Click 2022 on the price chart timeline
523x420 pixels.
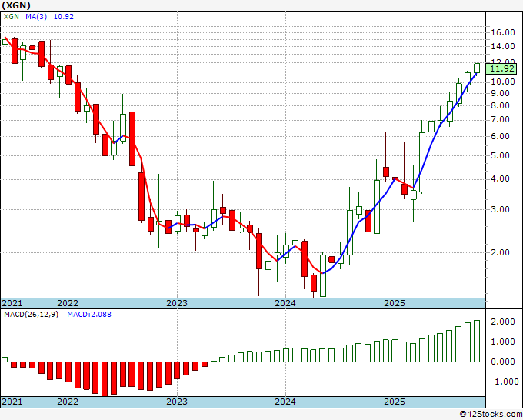click(x=68, y=303)
